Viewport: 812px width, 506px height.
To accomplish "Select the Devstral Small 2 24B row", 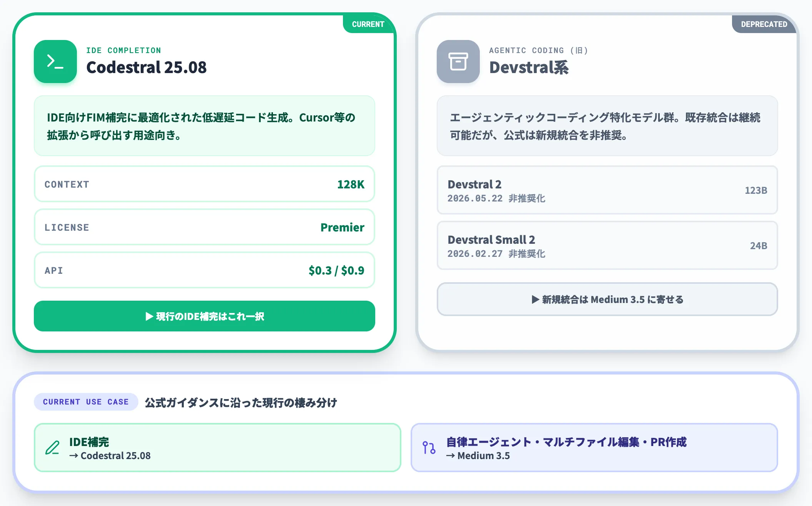I will [607, 245].
